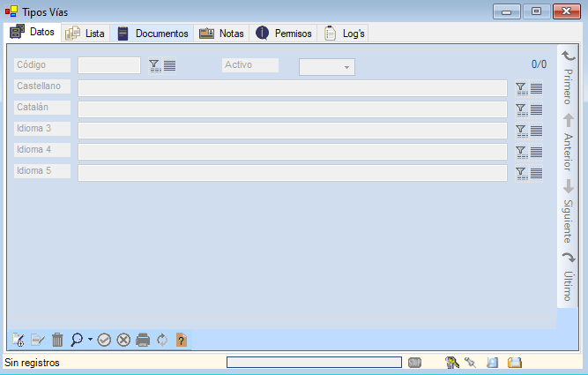Jump to last record with Último

569,276
